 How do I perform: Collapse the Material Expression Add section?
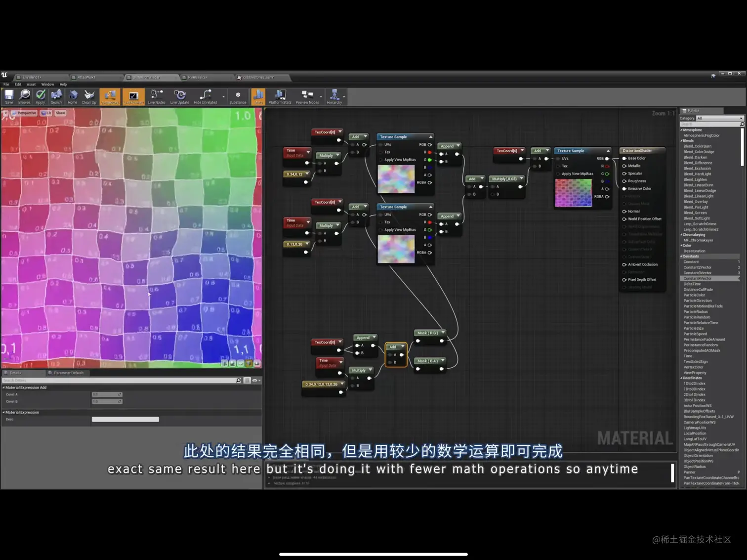pyautogui.click(x=3, y=388)
